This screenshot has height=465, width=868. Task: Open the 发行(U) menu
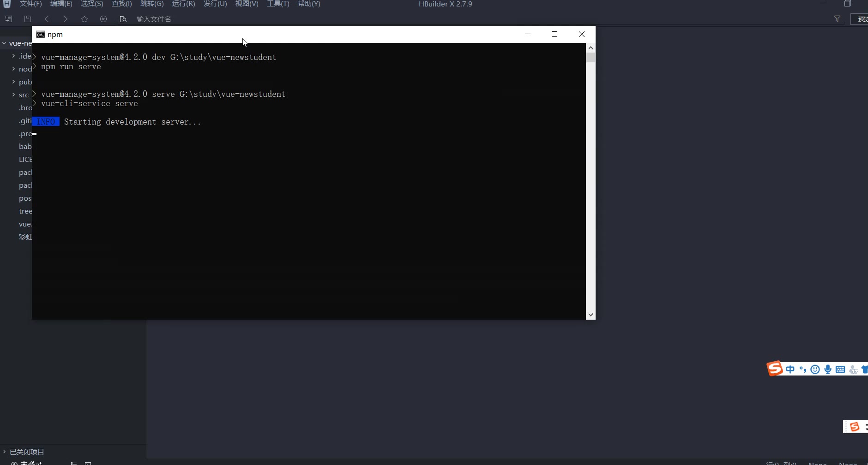pyautogui.click(x=215, y=4)
